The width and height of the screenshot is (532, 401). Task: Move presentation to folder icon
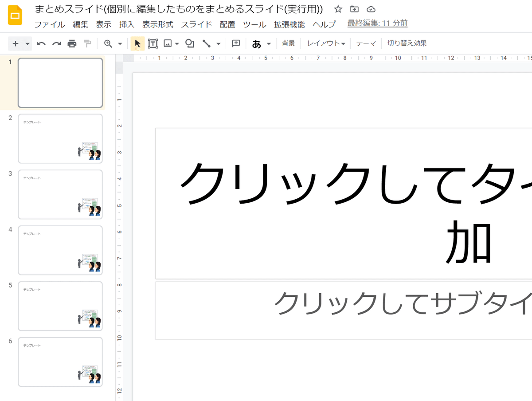[355, 9]
